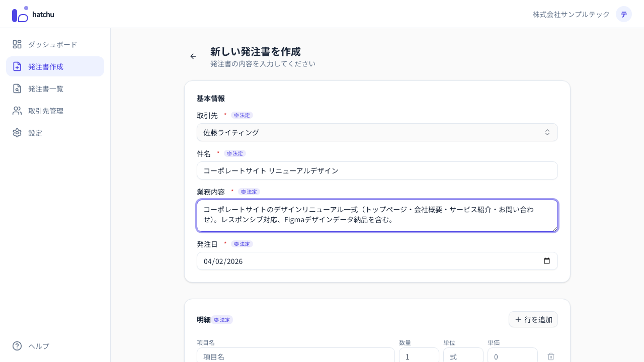Image resolution: width=644 pixels, height=362 pixels.
Task: Click the 法定 badge next to 取引先
Action: click(x=242, y=115)
